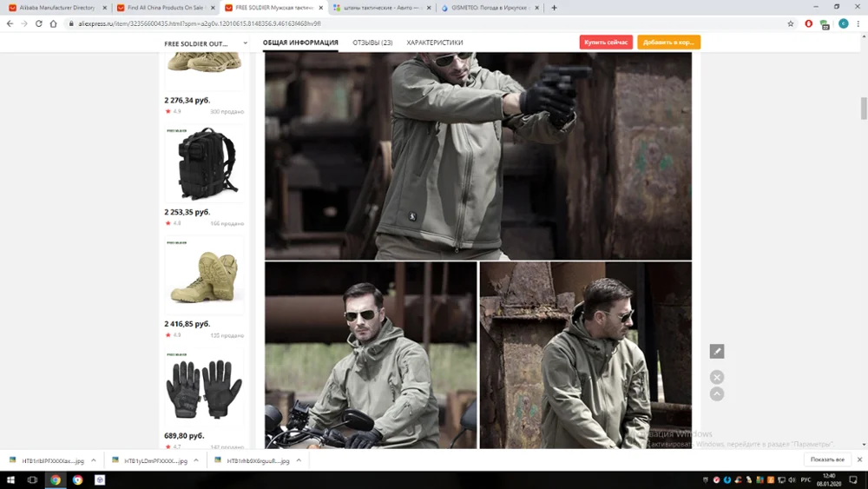Close the Avito tactical pants tab
868x489 pixels.
point(429,8)
